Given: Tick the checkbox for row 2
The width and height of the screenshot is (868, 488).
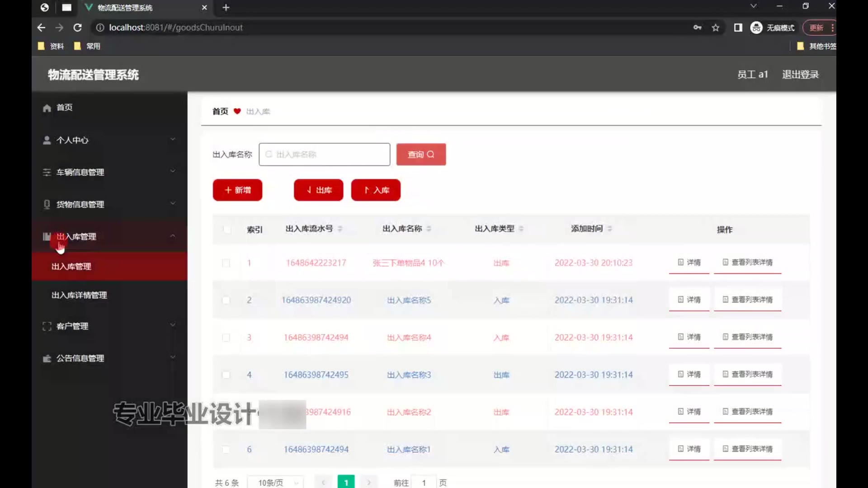Looking at the screenshot, I should tap(226, 300).
